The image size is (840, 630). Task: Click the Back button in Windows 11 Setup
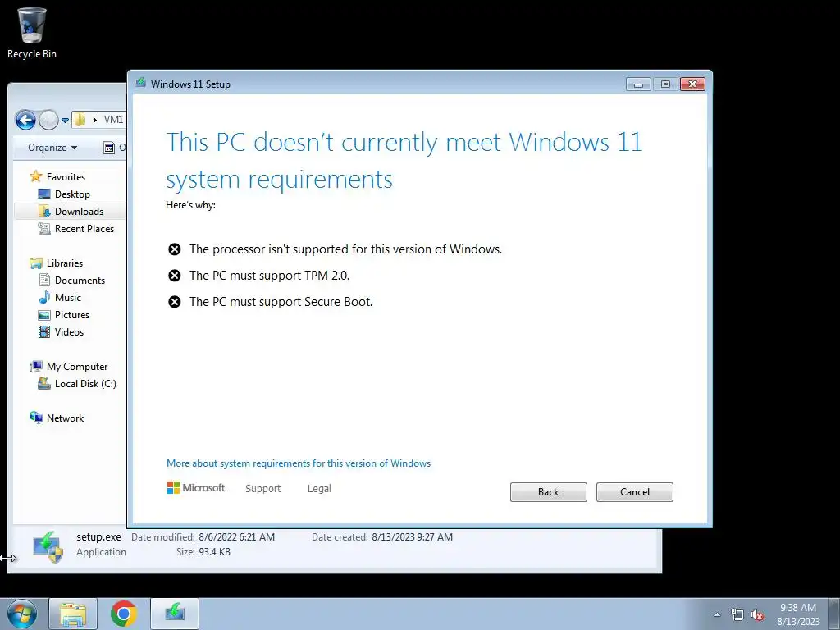click(548, 492)
